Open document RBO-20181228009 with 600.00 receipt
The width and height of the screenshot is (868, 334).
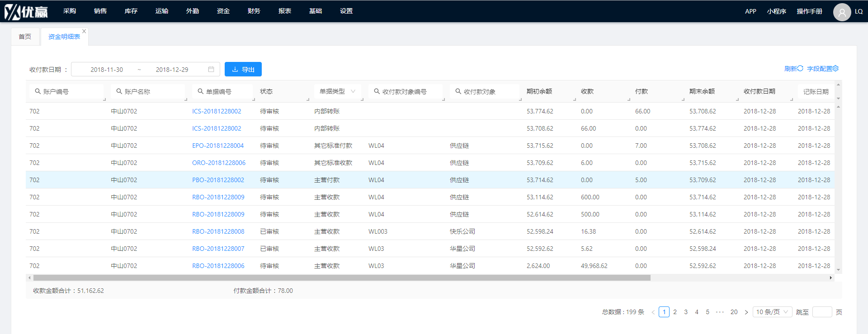pyautogui.click(x=218, y=197)
